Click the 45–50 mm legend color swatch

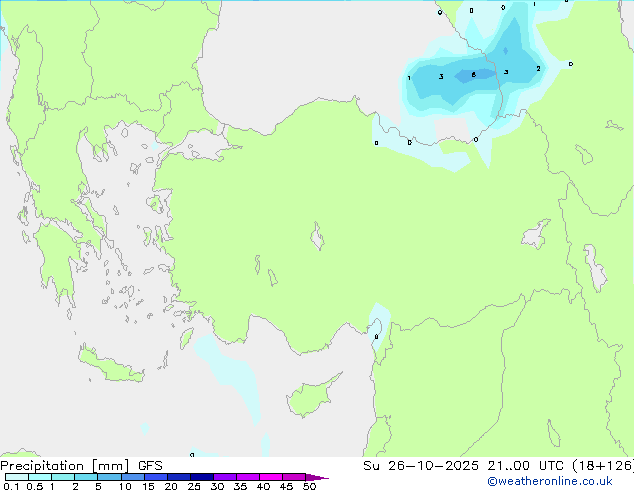294,477
